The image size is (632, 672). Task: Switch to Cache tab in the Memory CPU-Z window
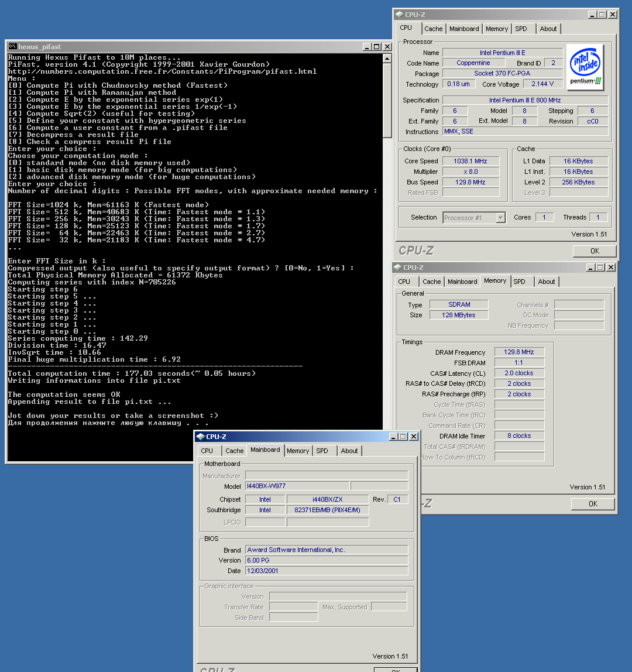click(431, 282)
